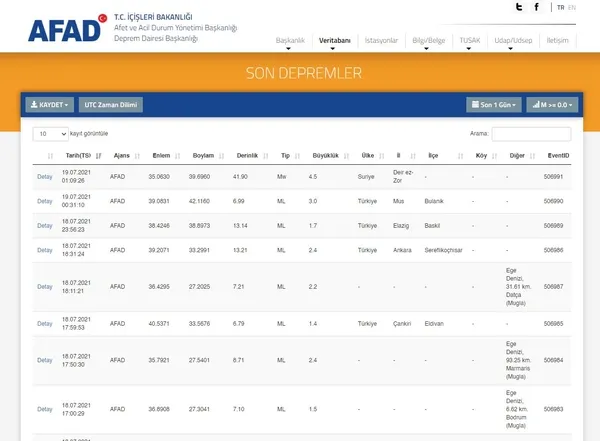The height and width of the screenshot is (441, 600).
Task: Sort by Derinlik column arrows
Action: click(266, 156)
